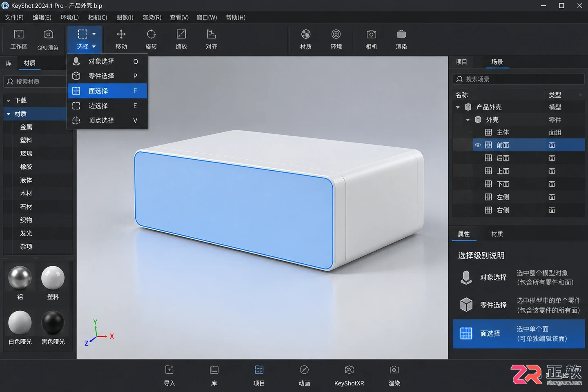Screen dimensions: 588x392
Task: Open 材质 tab beside 属性
Action: coord(497,234)
